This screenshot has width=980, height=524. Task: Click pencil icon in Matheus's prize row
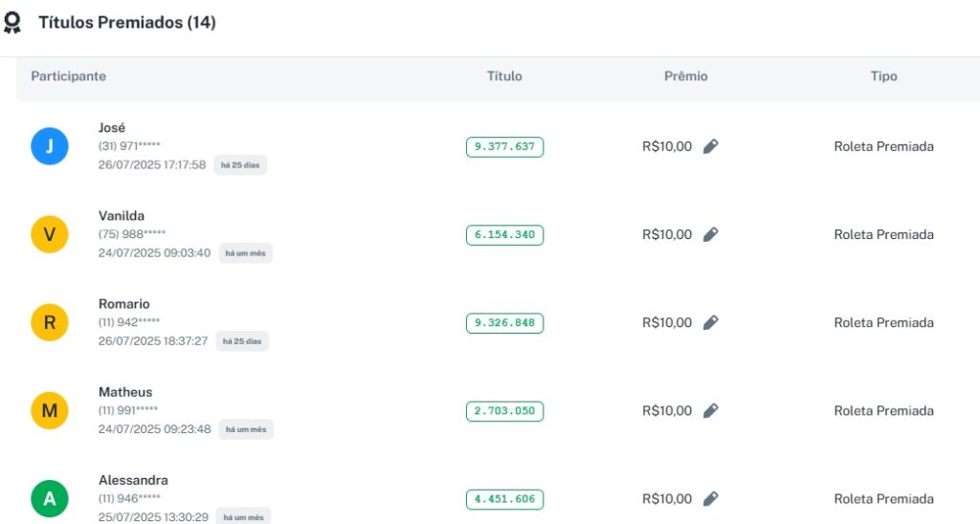710,410
